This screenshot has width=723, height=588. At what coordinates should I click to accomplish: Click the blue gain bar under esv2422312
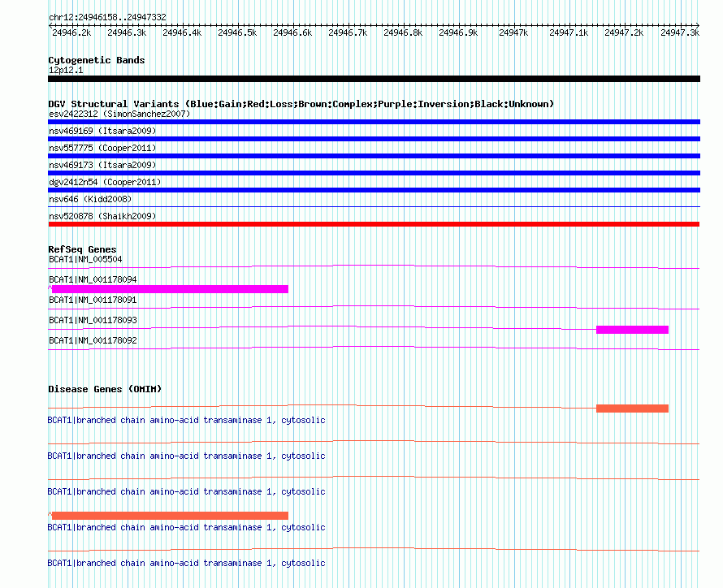point(374,122)
